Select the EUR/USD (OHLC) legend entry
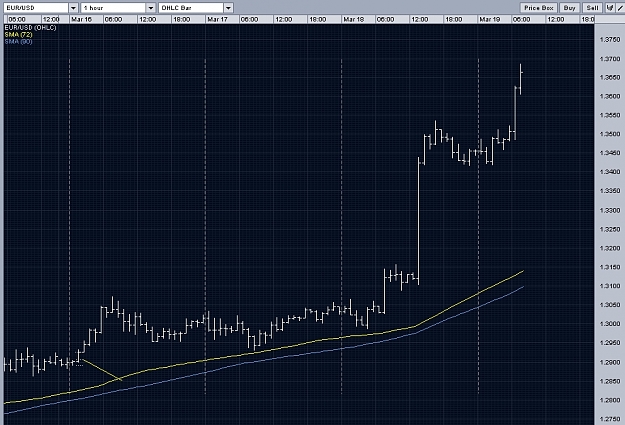 tap(30, 28)
